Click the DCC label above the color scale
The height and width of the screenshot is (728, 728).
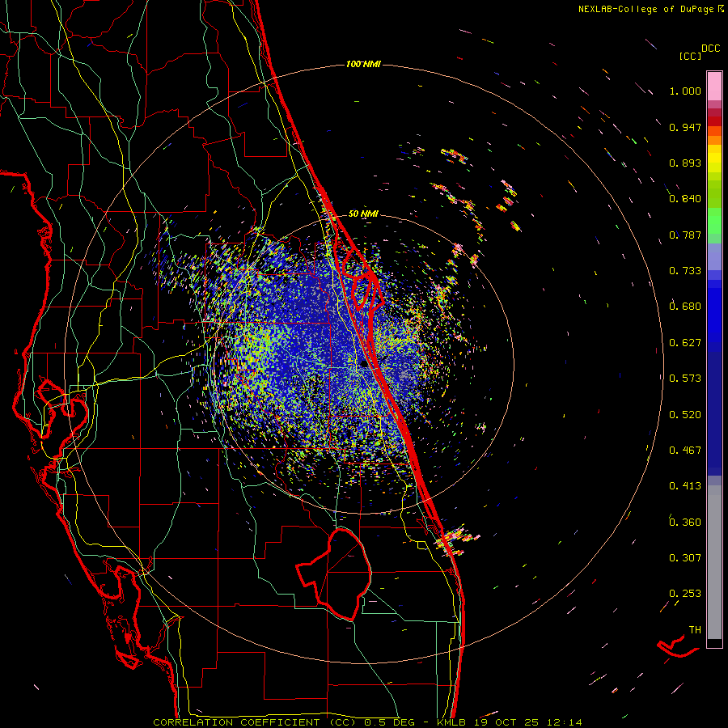[x=711, y=49]
